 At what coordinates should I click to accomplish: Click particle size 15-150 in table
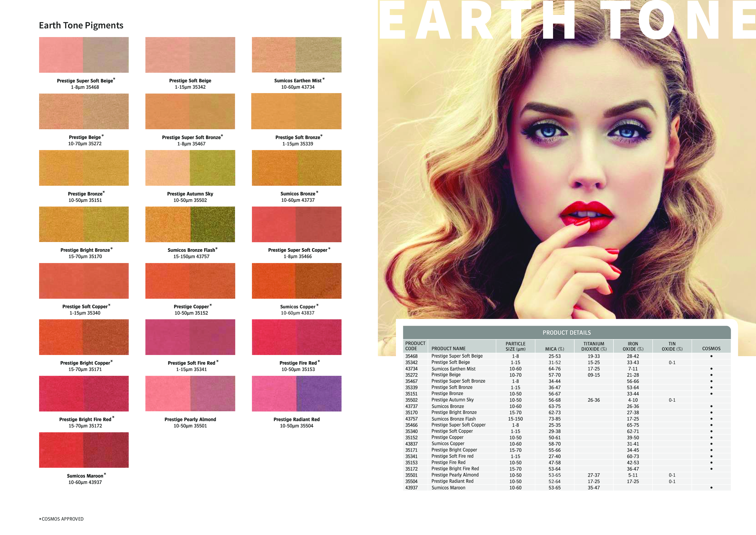pos(515,419)
